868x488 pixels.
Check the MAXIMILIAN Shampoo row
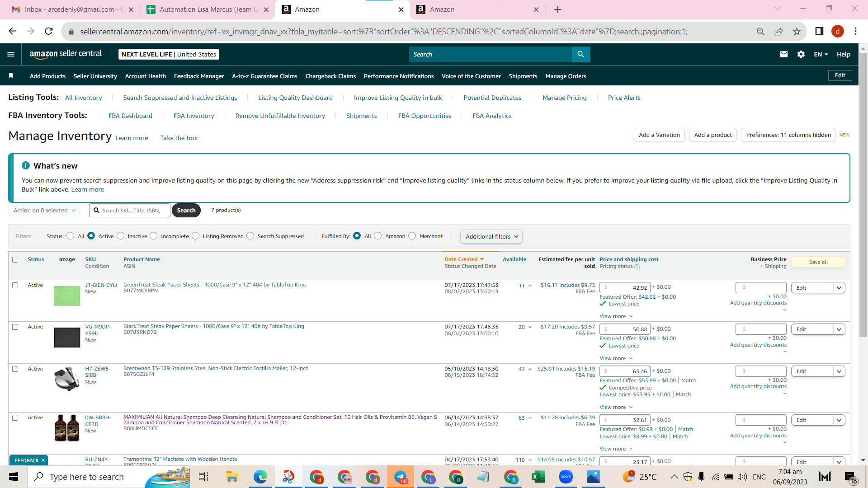(x=15, y=418)
